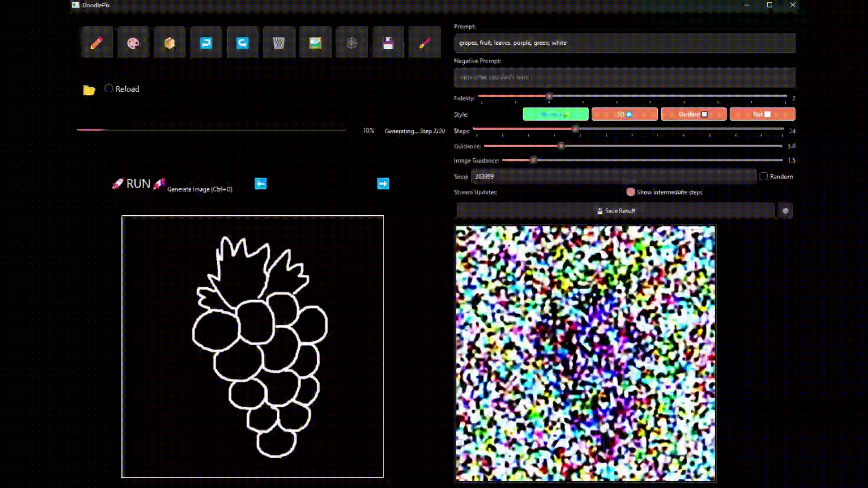The height and width of the screenshot is (488, 868).
Task: Click the spider web toolbar icon
Action: coord(352,42)
